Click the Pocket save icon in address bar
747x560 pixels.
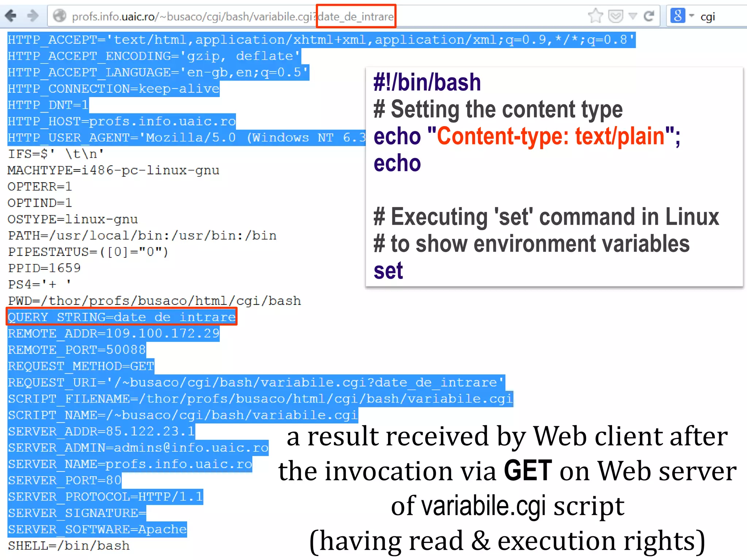click(x=616, y=16)
